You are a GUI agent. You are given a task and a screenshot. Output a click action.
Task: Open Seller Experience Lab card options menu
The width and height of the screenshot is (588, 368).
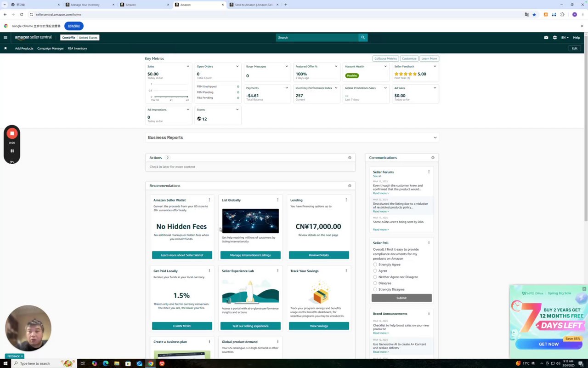(x=277, y=271)
